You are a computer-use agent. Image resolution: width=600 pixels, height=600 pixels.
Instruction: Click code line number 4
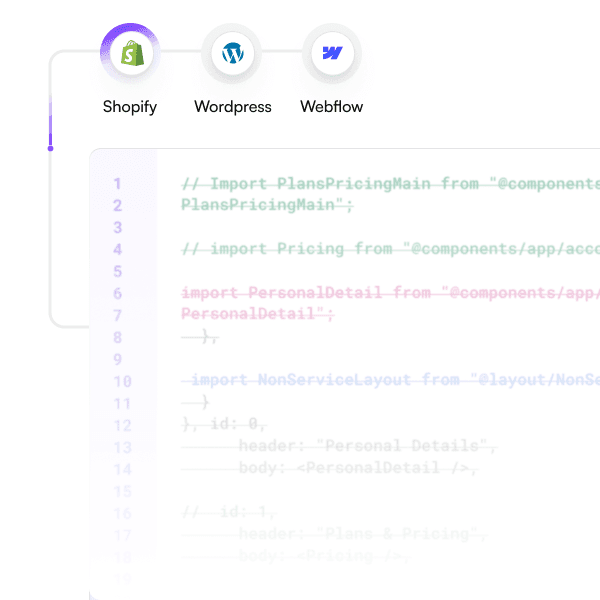[117, 249]
